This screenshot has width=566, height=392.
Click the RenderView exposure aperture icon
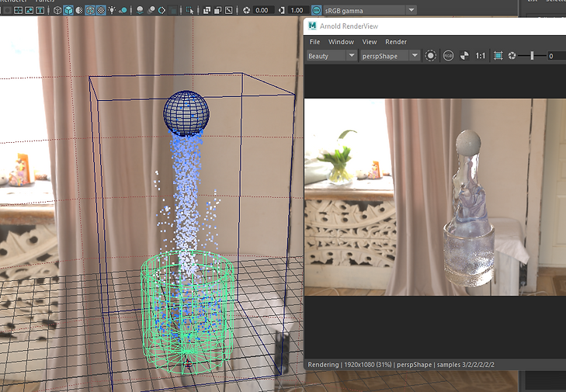pos(512,56)
